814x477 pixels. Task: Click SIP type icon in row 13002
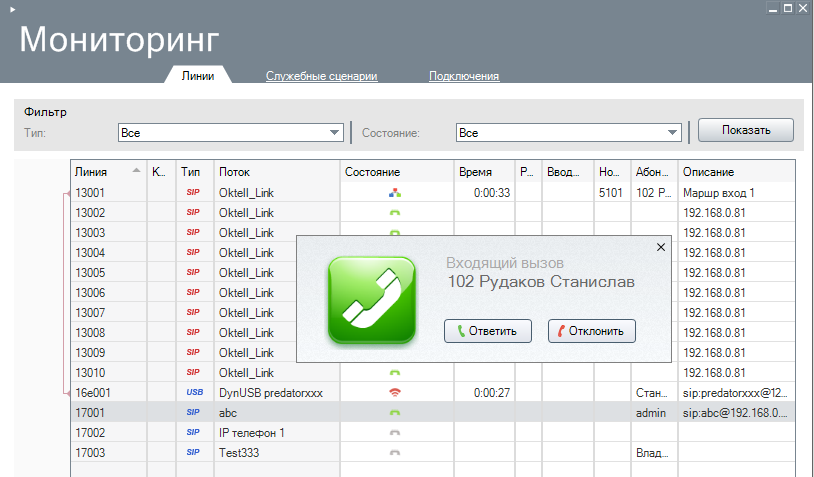(x=193, y=212)
